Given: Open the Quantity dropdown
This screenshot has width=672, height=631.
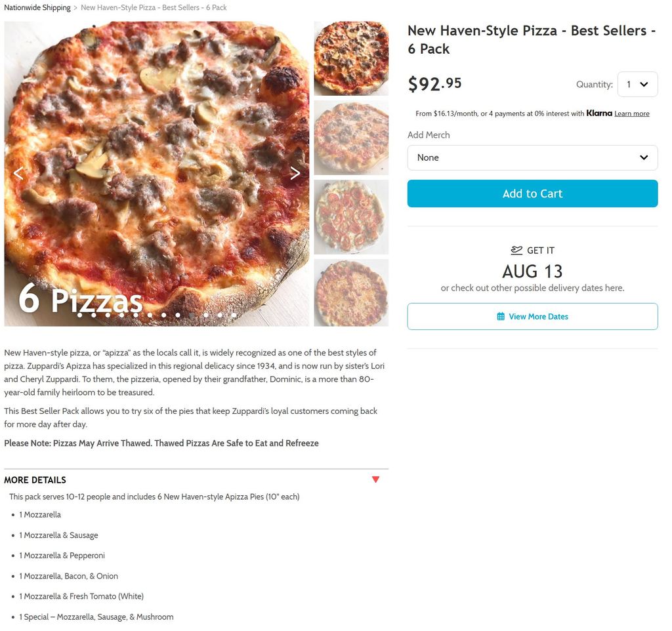Looking at the screenshot, I should [x=637, y=85].
